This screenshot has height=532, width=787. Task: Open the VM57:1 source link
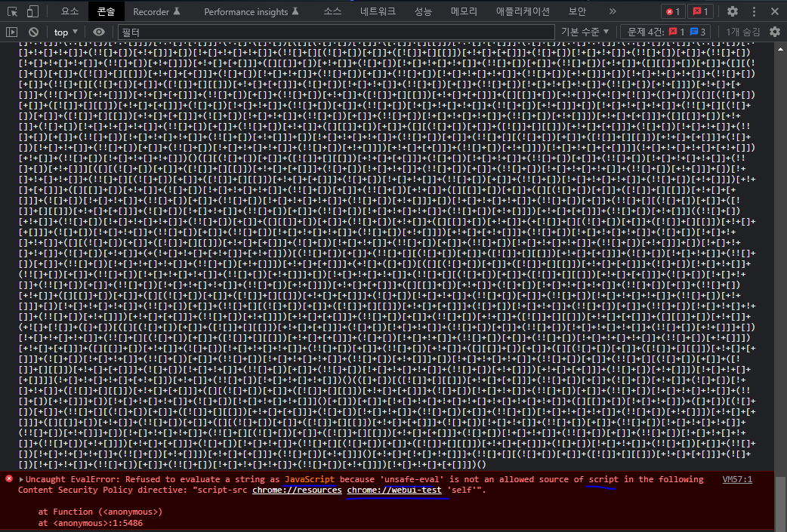(737, 479)
